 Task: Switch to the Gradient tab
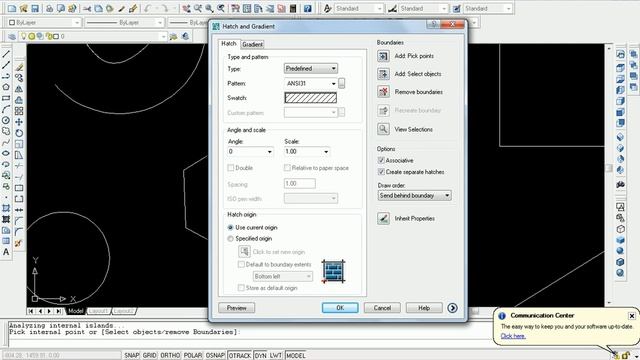point(252,44)
